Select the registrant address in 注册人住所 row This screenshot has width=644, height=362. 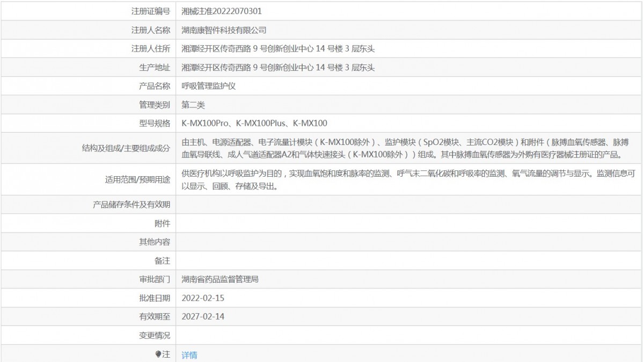[x=278, y=49]
